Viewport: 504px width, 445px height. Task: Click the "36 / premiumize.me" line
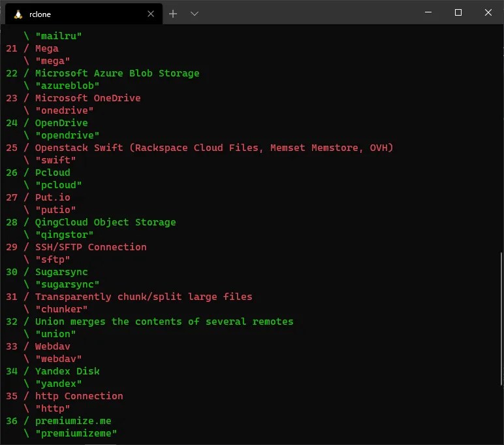pyautogui.click(x=59, y=421)
